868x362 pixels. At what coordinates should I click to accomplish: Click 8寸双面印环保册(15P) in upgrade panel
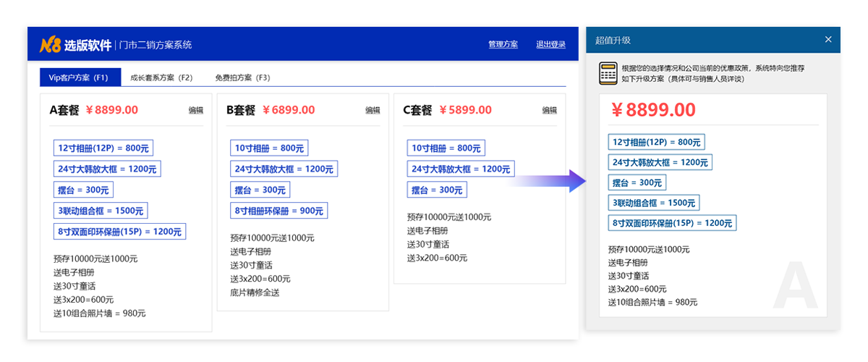(672, 223)
